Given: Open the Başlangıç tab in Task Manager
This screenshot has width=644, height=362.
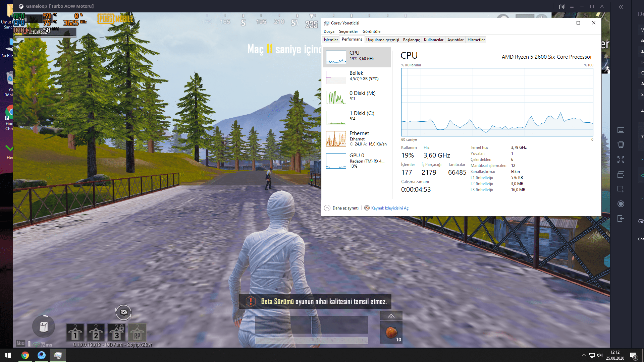Looking at the screenshot, I should click(411, 40).
